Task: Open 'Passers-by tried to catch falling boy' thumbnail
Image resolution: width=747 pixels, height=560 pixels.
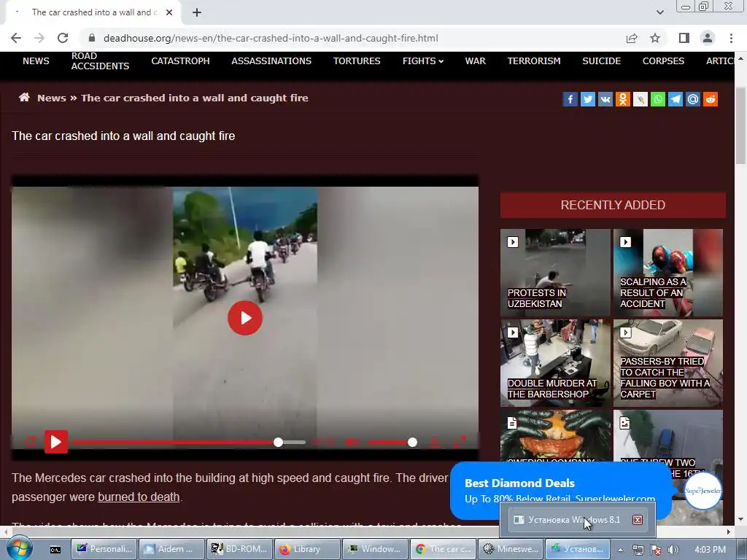Action: 668,363
